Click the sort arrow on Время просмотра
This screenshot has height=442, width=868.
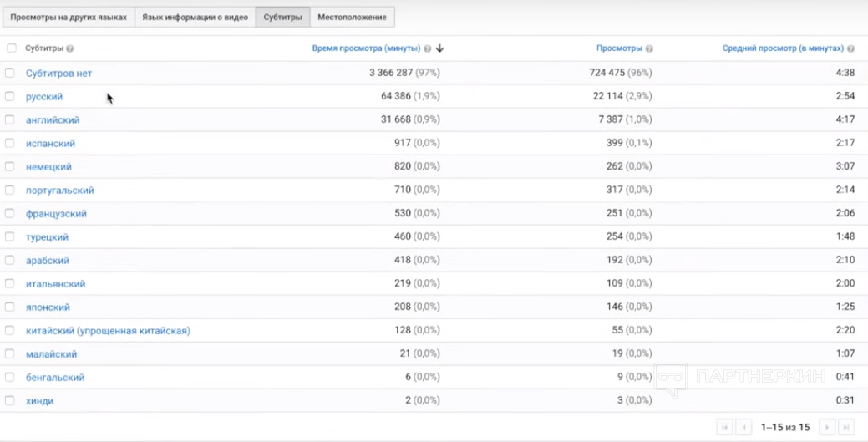click(x=440, y=48)
